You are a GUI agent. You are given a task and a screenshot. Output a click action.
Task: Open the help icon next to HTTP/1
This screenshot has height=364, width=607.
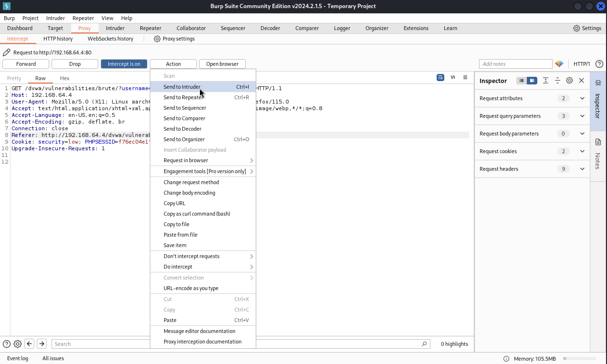[x=599, y=64]
